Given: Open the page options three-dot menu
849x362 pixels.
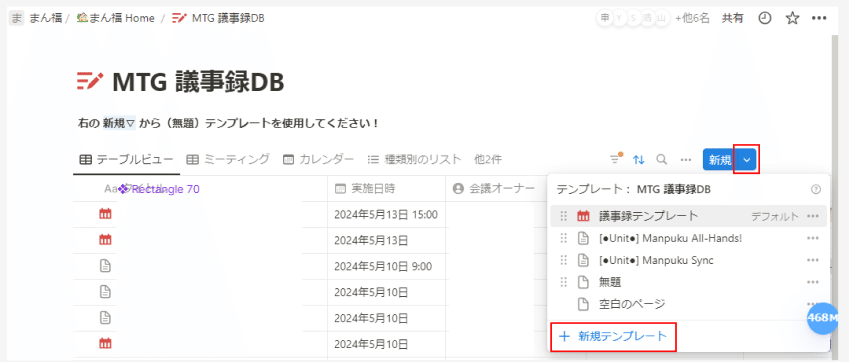Looking at the screenshot, I should [819, 18].
